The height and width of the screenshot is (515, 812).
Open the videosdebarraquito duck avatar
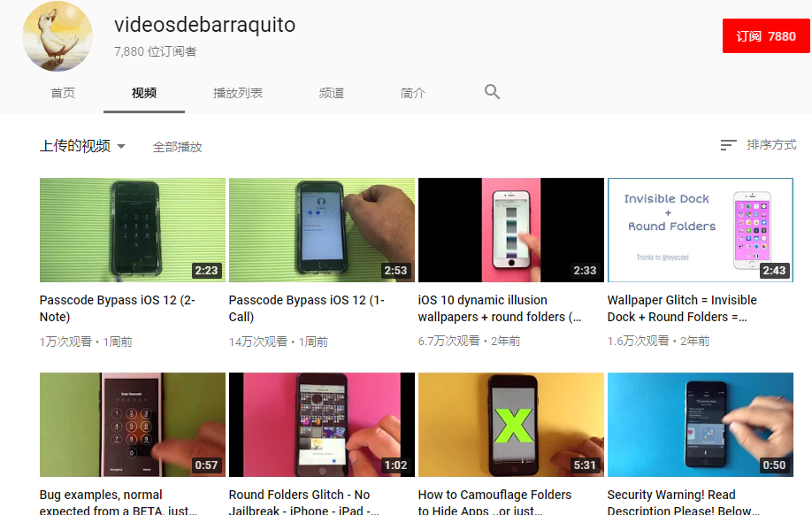[57, 36]
